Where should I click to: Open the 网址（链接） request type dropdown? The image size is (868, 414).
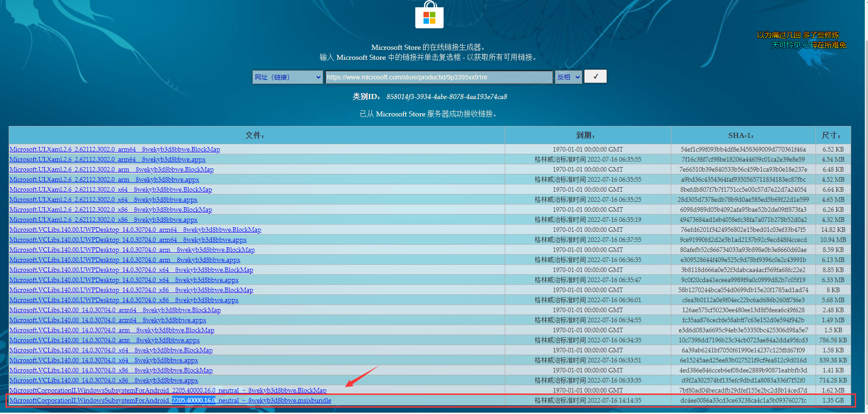click(x=287, y=77)
